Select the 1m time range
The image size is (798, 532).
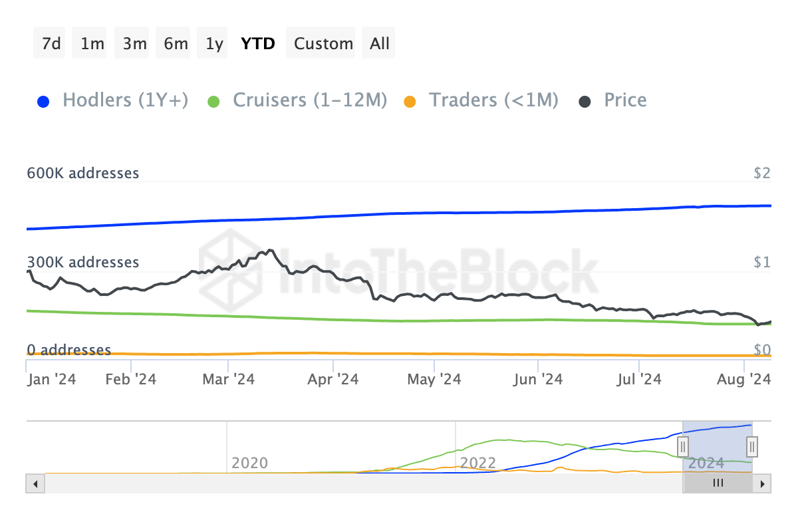point(92,44)
